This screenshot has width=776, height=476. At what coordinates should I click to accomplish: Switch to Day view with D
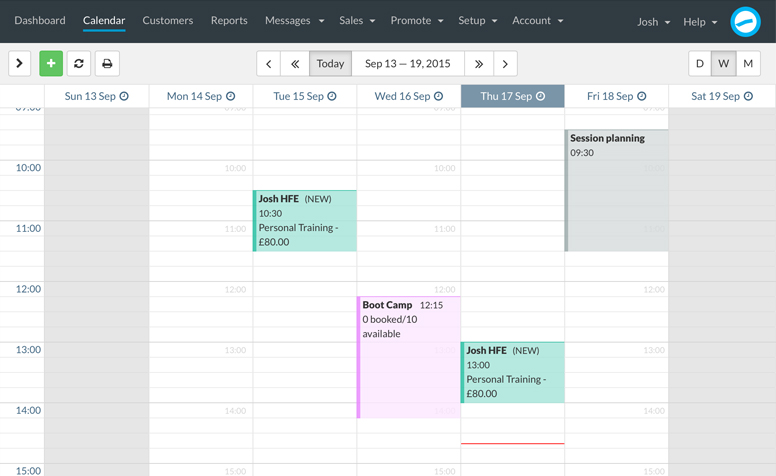(700, 63)
